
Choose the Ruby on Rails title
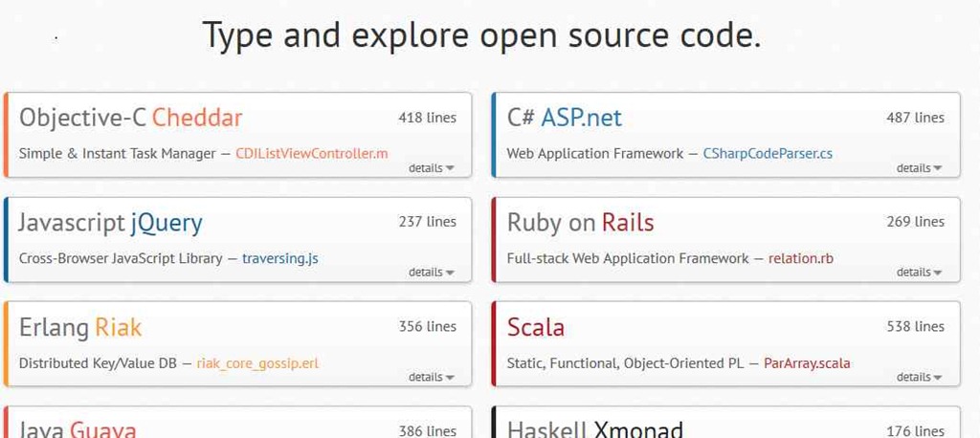pyautogui.click(x=581, y=223)
